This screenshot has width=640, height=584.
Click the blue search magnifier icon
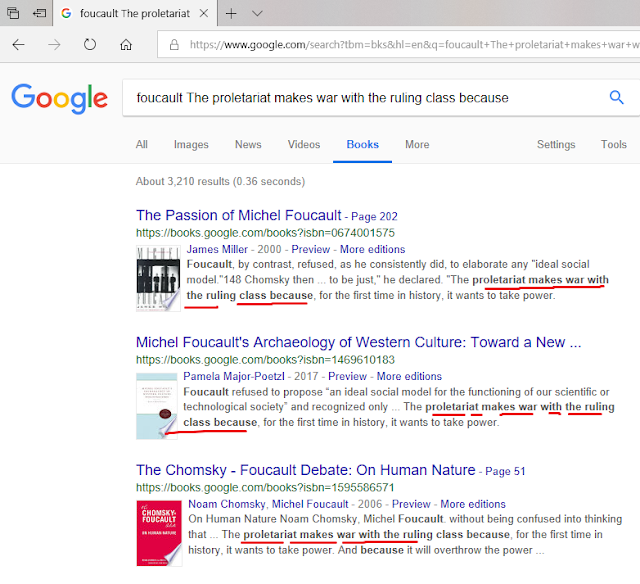[x=616, y=98]
